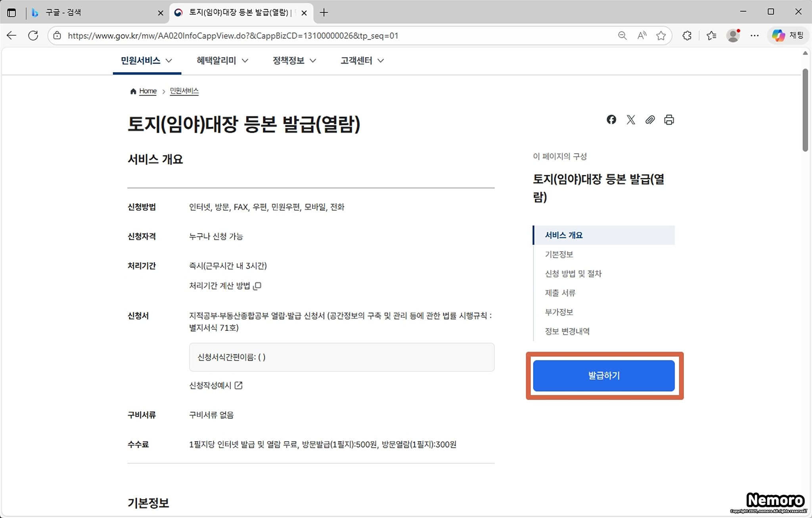812x518 pixels.
Task: Go to 기본정보 section in sidebar
Action: 559,254
